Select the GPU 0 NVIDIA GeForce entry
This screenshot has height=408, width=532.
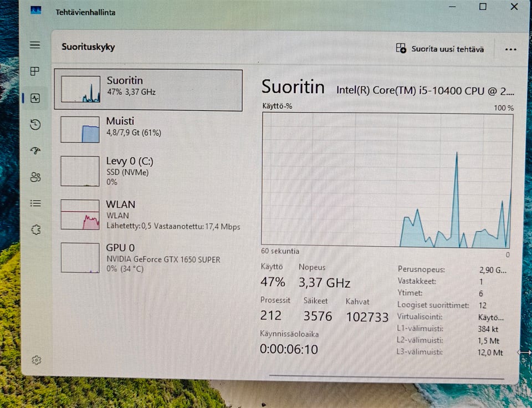pos(149,258)
